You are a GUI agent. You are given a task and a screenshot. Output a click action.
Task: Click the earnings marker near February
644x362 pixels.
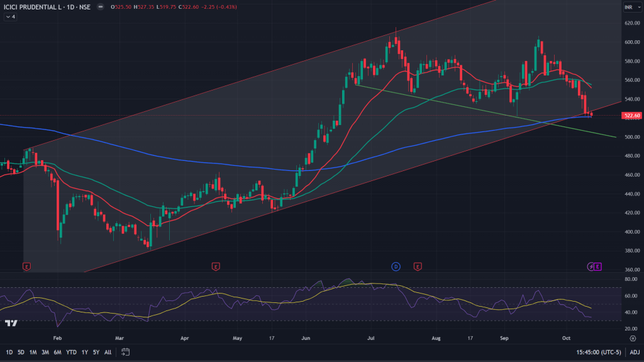coord(26,266)
